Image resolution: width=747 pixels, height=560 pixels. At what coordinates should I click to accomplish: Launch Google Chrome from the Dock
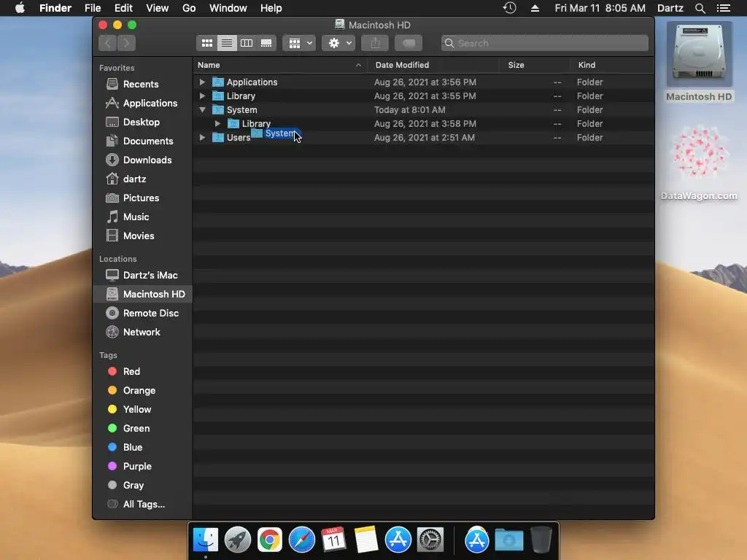(270, 540)
